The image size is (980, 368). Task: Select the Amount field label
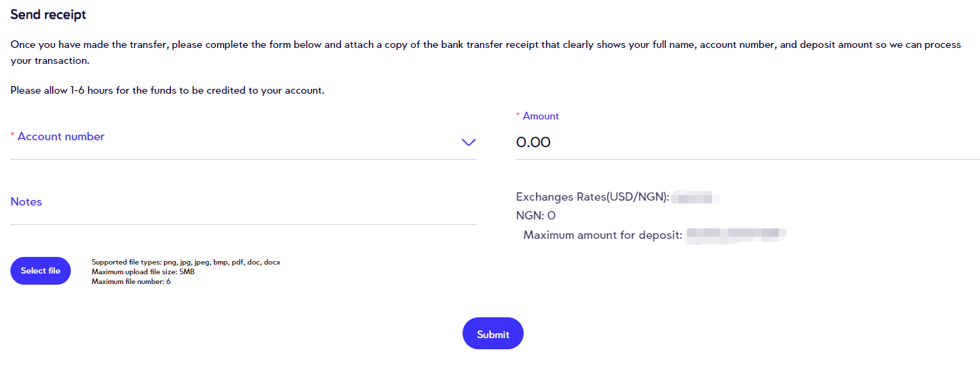(541, 116)
